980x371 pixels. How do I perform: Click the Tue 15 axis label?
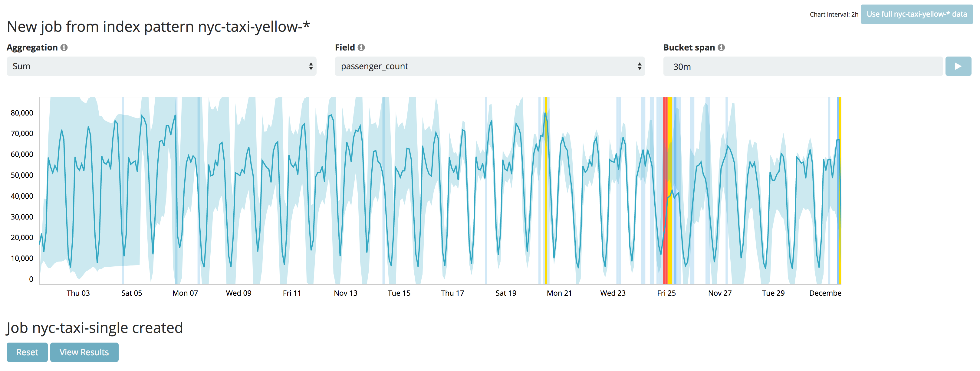point(399,293)
